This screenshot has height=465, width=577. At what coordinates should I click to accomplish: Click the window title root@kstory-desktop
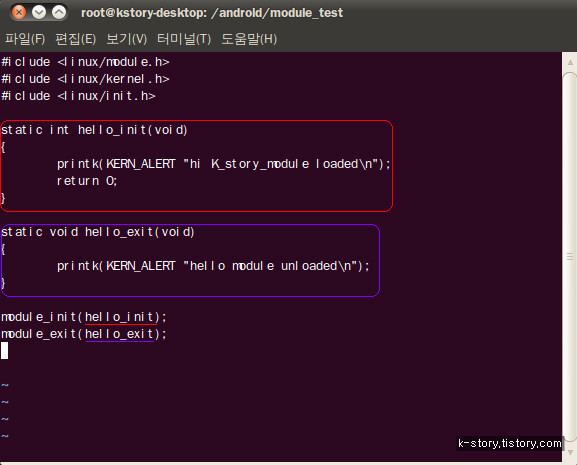(x=212, y=13)
